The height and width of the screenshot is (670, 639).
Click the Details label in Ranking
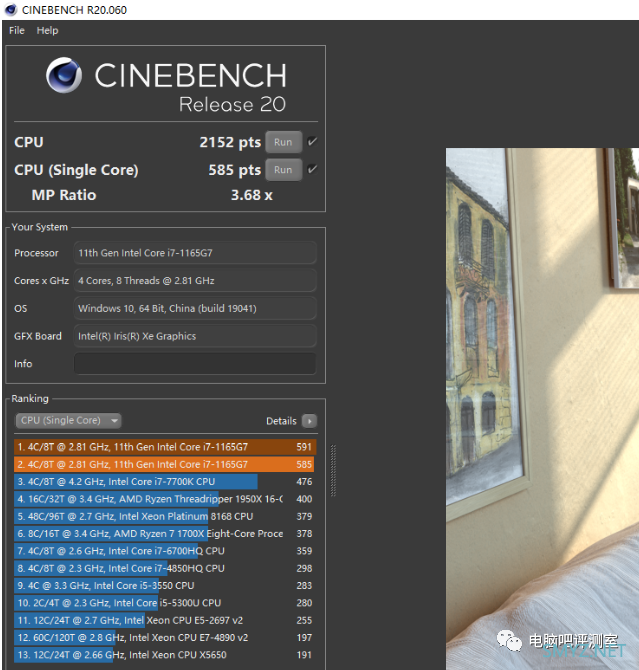point(281,421)
